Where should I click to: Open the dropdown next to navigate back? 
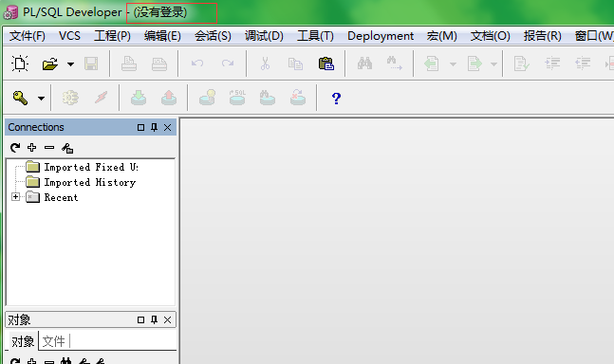tap(453, 64)
